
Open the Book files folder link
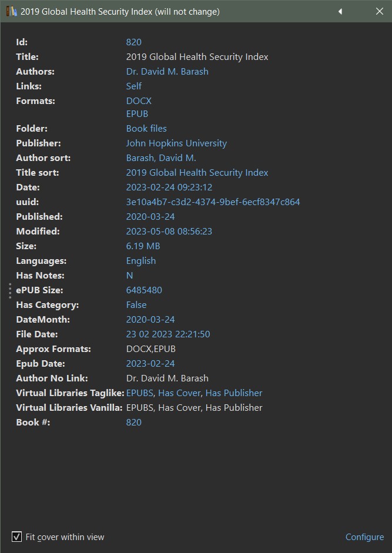point(146,129)
